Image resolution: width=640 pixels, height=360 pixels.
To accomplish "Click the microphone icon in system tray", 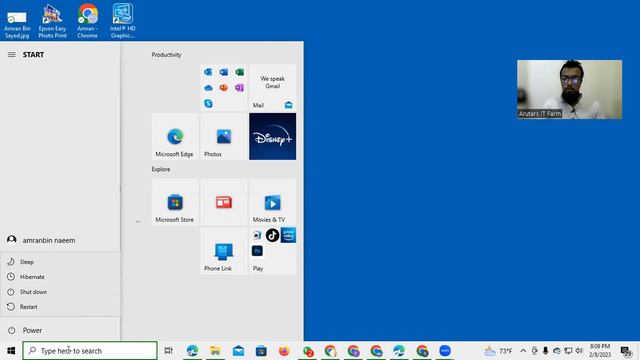I will pyautogui.click(x=545, y=351).
